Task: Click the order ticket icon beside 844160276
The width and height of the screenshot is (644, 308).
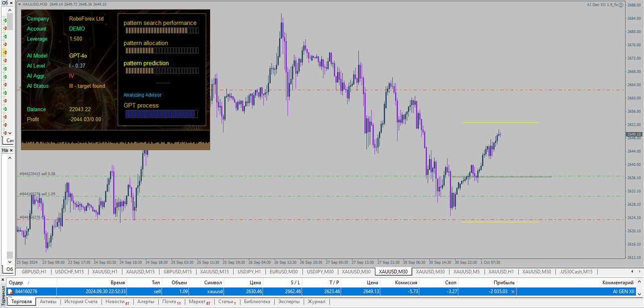Action: [x=10, y=292]
